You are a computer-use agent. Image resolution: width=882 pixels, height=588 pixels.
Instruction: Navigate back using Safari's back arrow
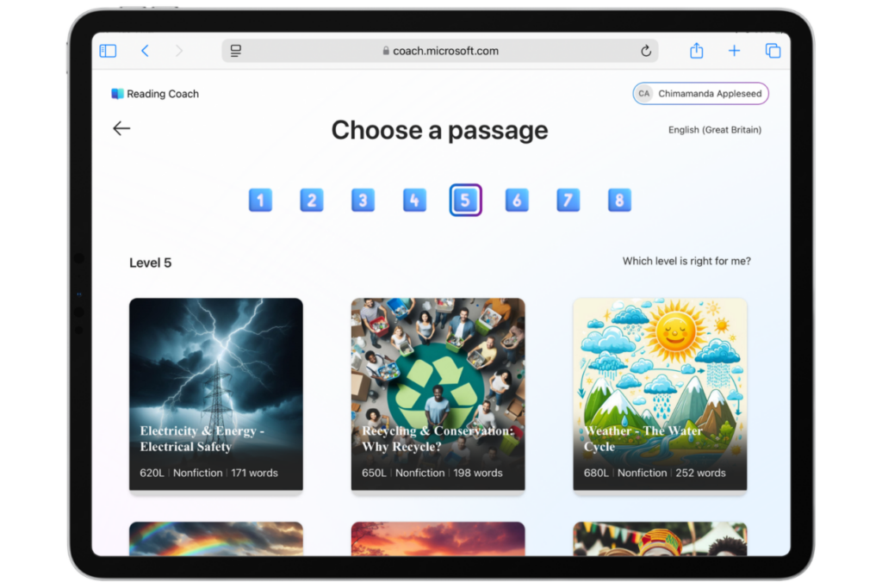point(145,50)
